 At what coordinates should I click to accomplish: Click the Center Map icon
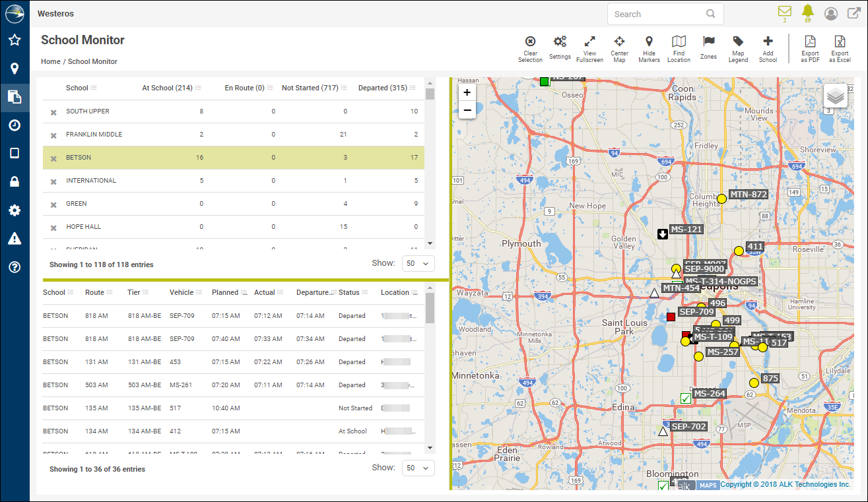click(619, 42)
